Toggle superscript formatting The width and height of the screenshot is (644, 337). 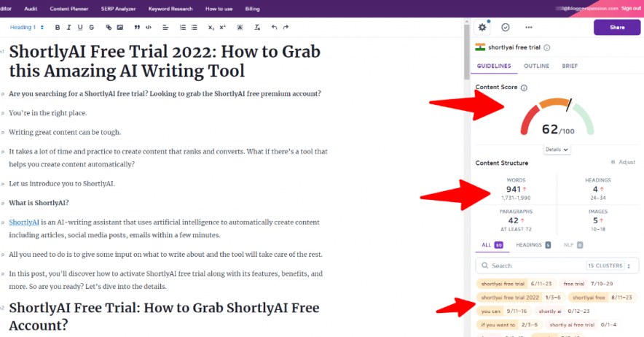pos(223,27)
